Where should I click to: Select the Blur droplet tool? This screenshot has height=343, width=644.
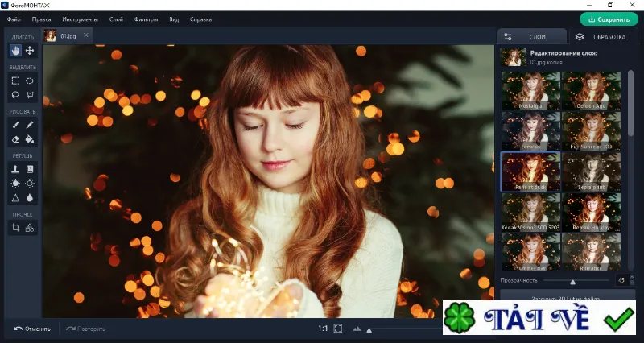[30, 198]
